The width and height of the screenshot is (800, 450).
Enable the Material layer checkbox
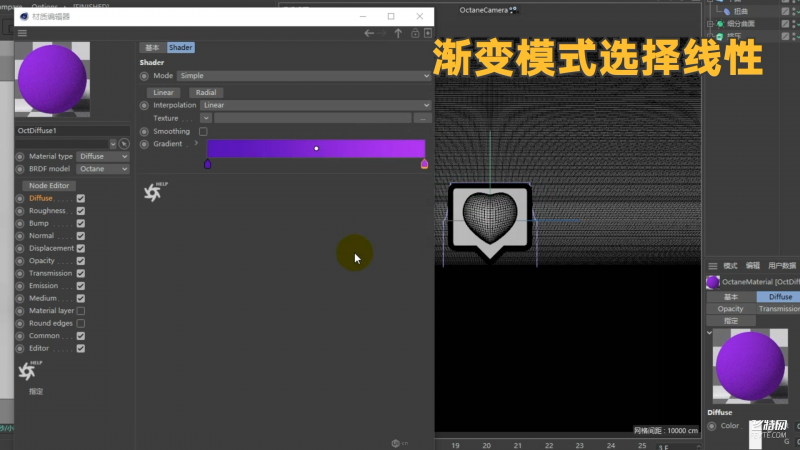coord(81,311)
